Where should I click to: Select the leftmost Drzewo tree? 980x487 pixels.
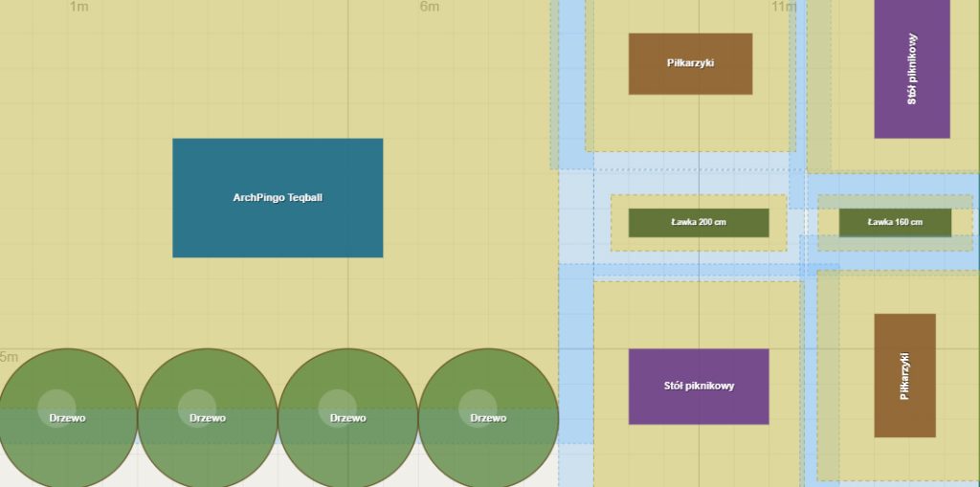[x=68, y=418]
